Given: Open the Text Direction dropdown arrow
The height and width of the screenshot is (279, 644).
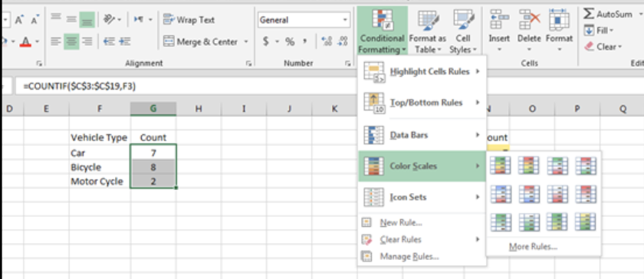Looking at the screenshot, I should click(150, 20).
